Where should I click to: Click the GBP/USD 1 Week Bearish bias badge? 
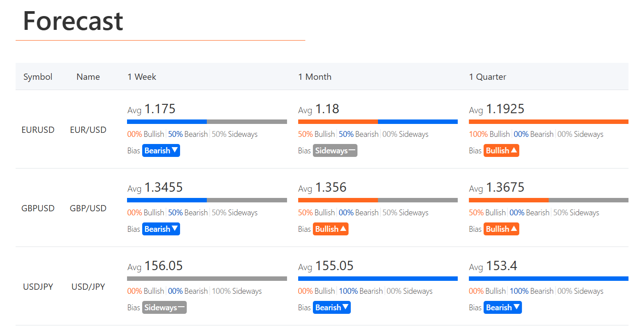pyautogui.click(x=161, y=229)
